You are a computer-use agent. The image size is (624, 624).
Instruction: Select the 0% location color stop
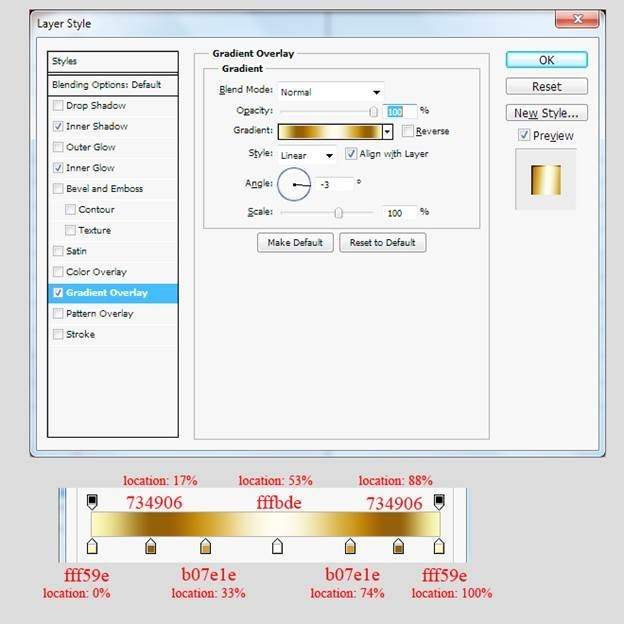[x=92, y=546]
